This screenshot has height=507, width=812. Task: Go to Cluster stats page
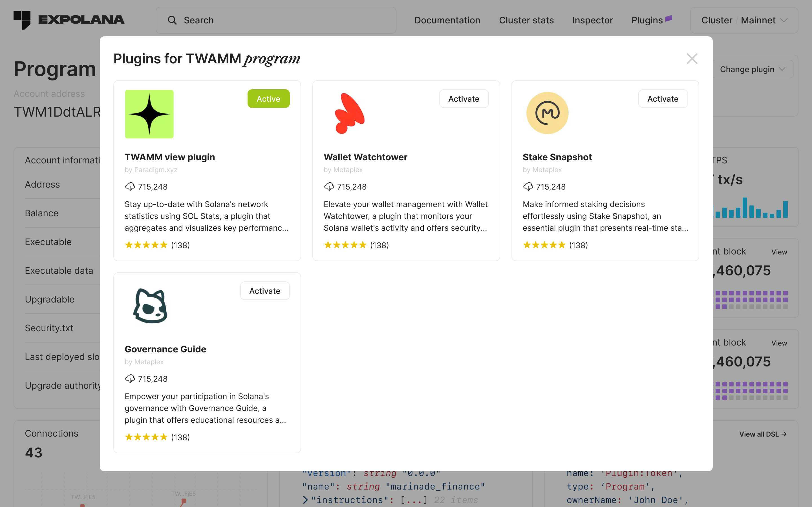tap(526, 20)
